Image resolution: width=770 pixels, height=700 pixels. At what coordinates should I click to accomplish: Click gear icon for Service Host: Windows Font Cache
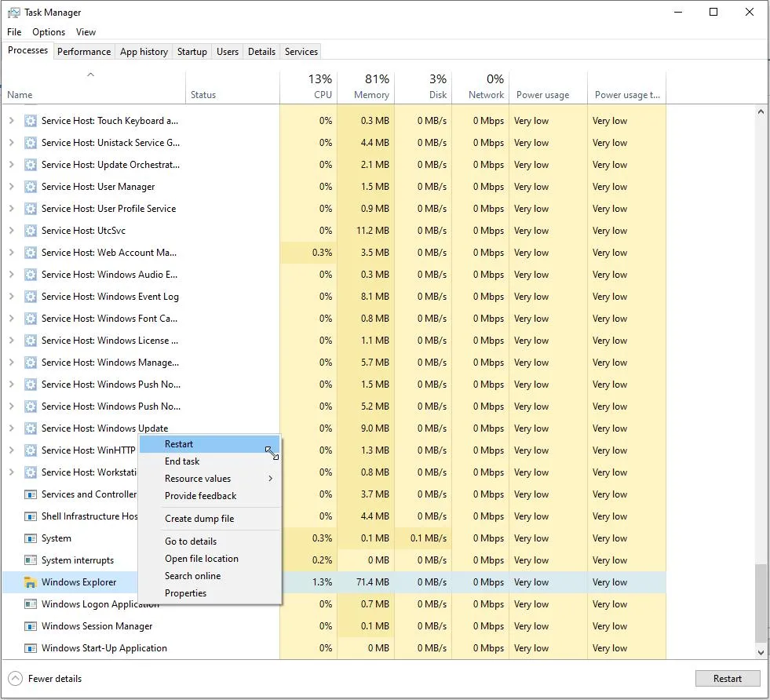click(x=31, y=319)
